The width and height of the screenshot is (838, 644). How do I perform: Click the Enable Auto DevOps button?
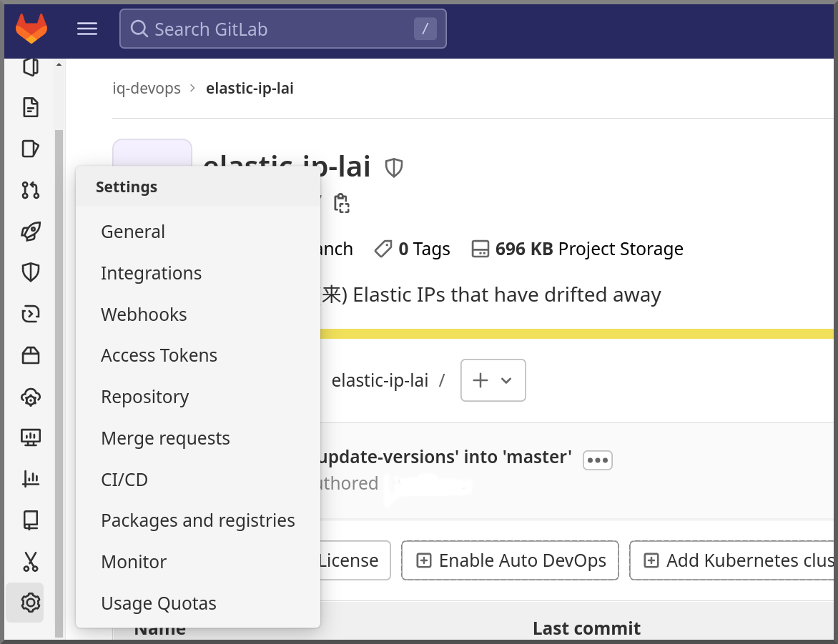tap(510, 560)
